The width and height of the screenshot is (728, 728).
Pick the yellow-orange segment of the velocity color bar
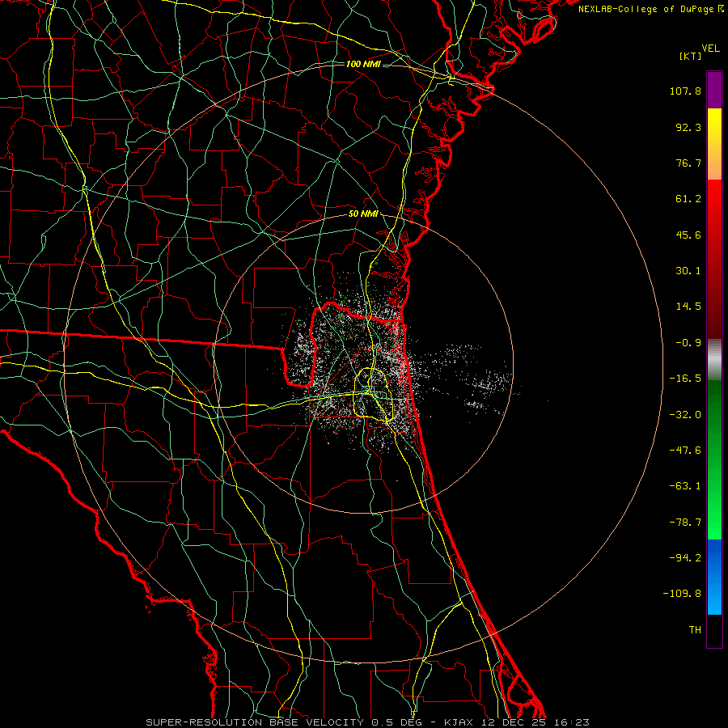point(714,144)
